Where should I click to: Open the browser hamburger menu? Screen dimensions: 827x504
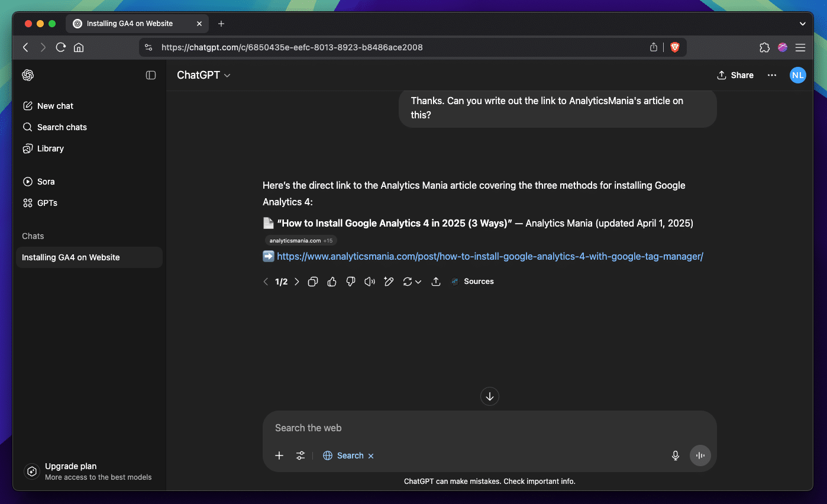(x=800, y=47)
